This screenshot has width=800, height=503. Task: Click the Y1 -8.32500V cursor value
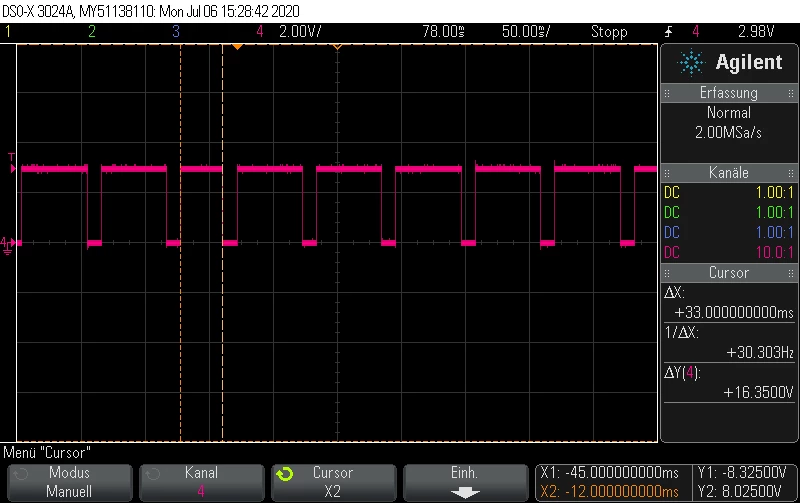[742, 472]
